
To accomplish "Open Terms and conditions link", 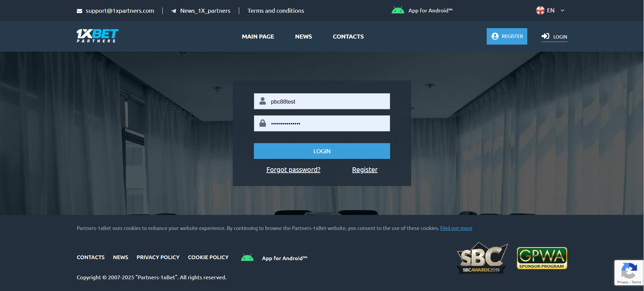I will (276, 11).
